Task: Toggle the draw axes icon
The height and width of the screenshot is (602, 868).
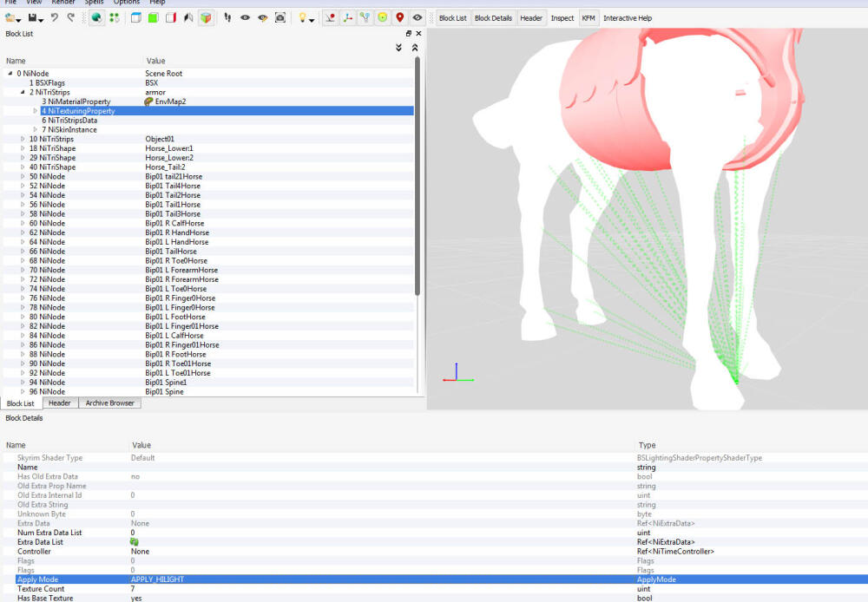Action: coord(348,17)
